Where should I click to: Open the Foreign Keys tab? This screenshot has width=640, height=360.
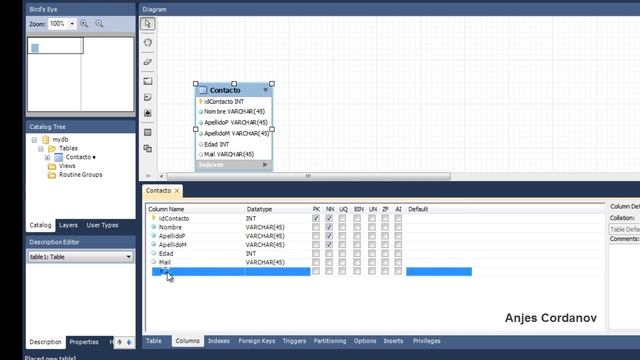(x=257, y=341)
